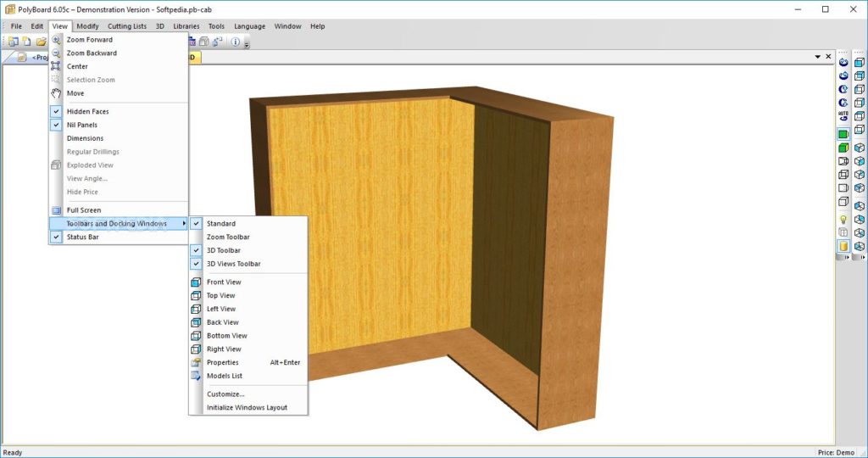Viewport: 868px width, 458px height.
Task: Open the Language menu
Action: [250, 26]
